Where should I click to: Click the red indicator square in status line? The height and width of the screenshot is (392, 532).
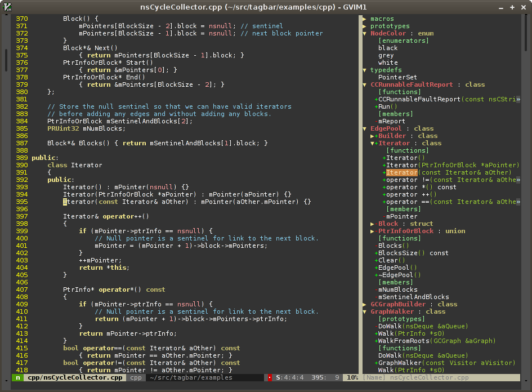270,377
